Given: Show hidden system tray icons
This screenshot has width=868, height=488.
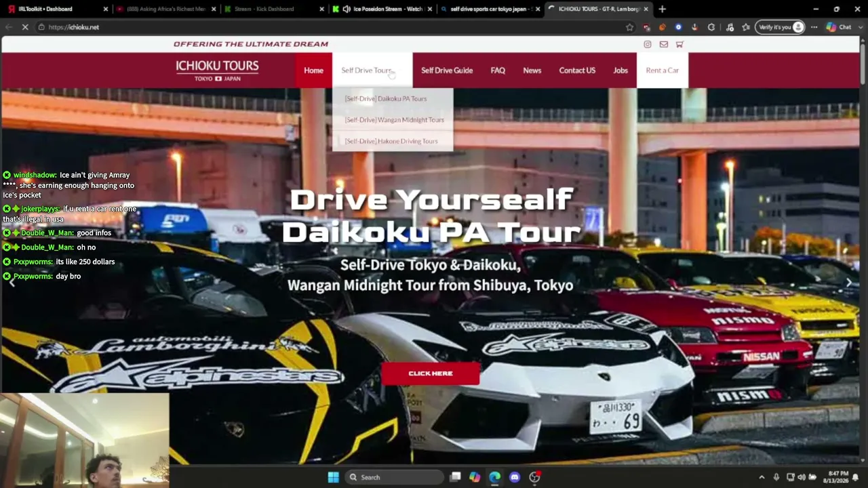Looking at the screenshot, I should coord(762,477).
